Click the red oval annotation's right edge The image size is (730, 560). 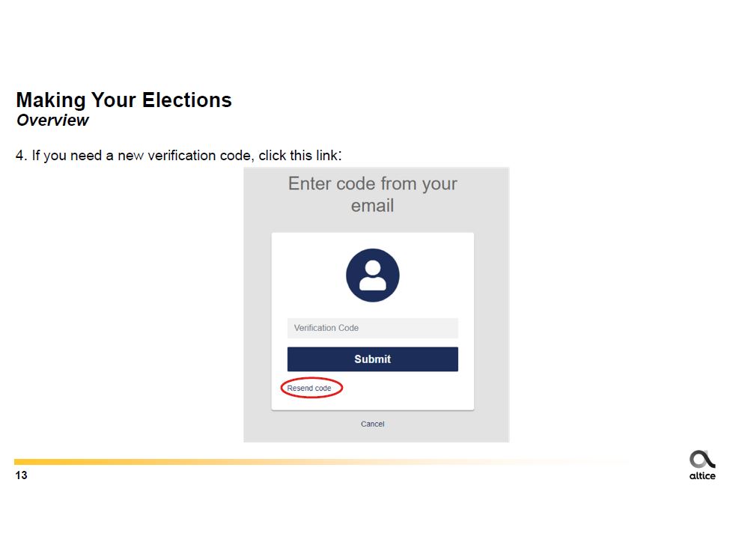point(342,388)
